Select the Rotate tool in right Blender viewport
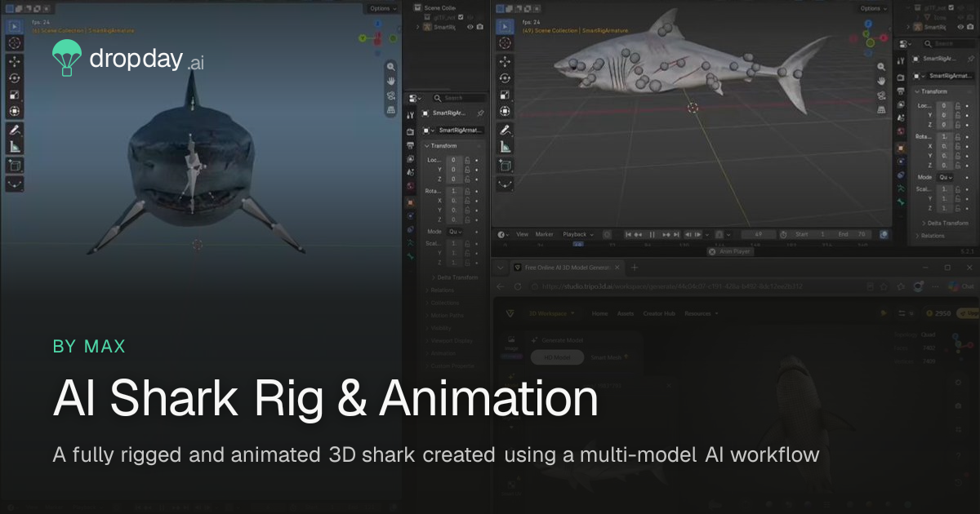Viewport: 980px width, 514px height. tap(506, 78)
